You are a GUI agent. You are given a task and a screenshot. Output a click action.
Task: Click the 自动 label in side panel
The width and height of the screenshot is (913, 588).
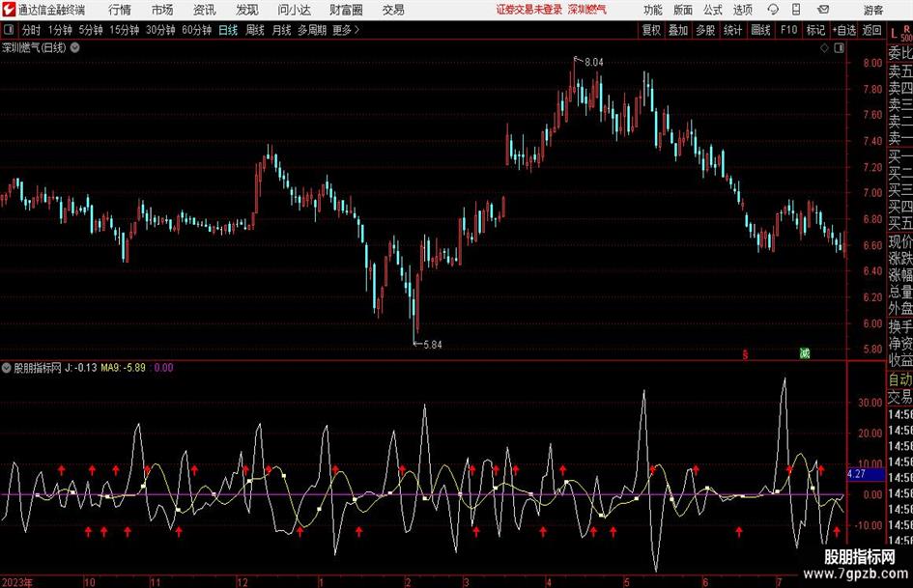(x=899, y=379)
